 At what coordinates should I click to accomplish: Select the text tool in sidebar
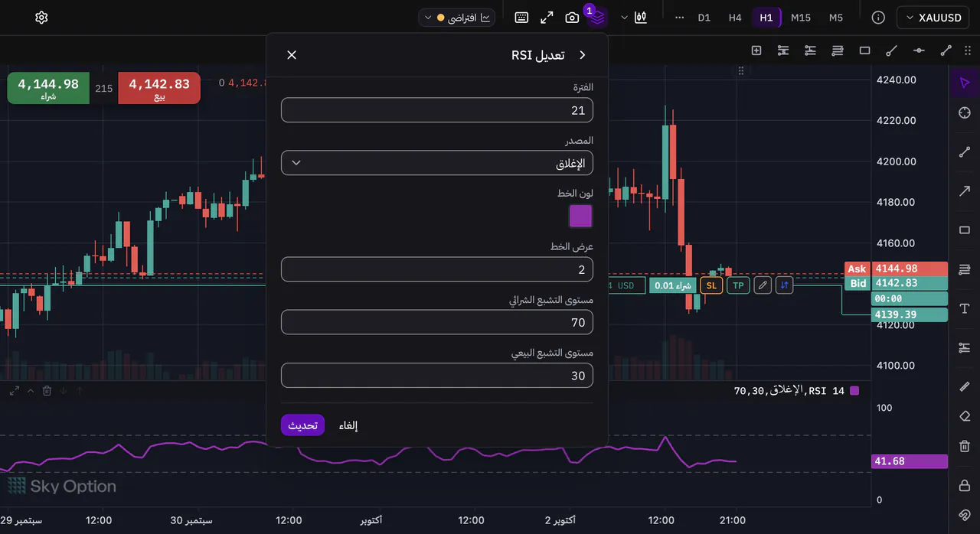point(965,308)
